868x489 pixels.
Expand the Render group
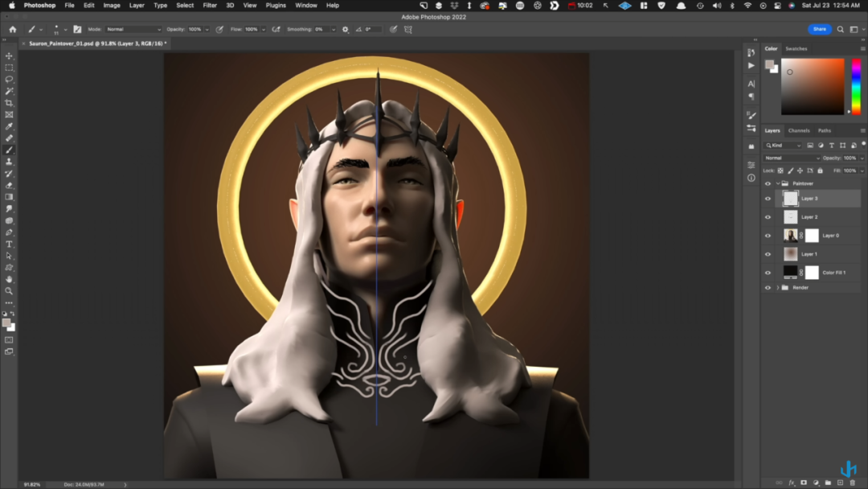click(778, 287)
